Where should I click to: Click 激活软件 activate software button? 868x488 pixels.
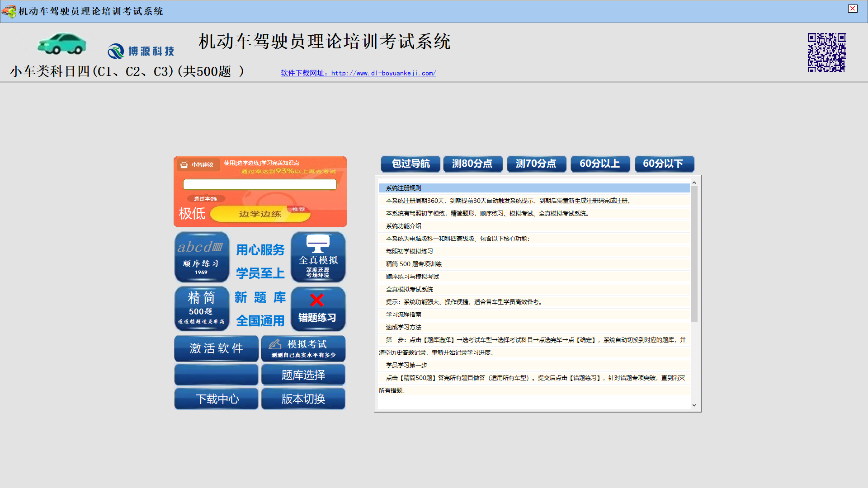click(x=216, y=348)
